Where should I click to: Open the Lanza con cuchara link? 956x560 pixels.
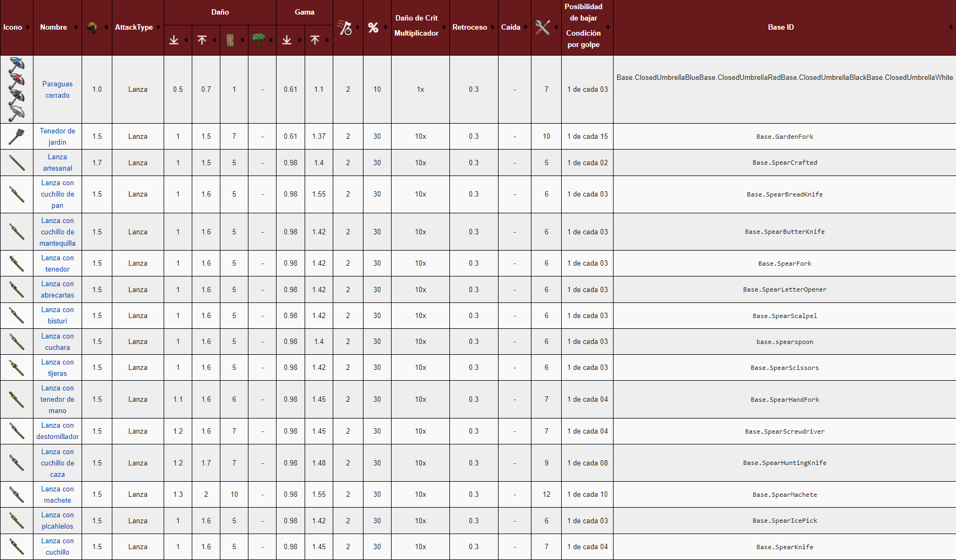(57, 342)
